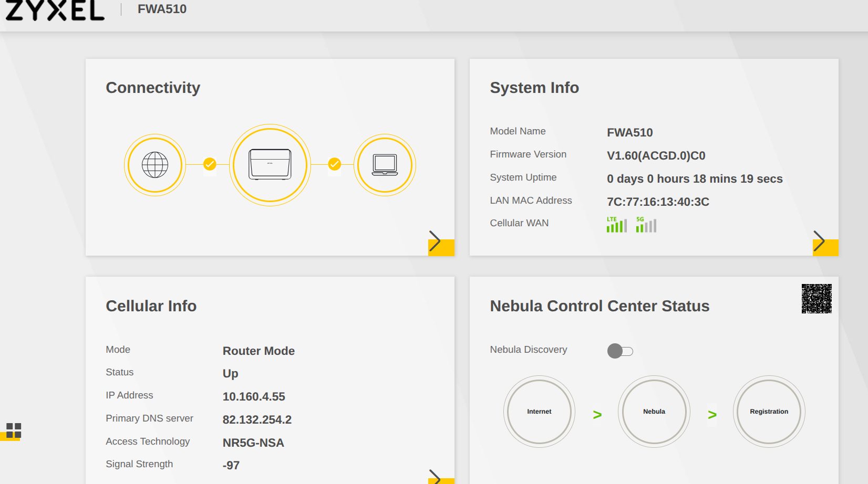868x484 pixels.
Task: Click the Zyxel logo
Action: [x=55, y=10]
